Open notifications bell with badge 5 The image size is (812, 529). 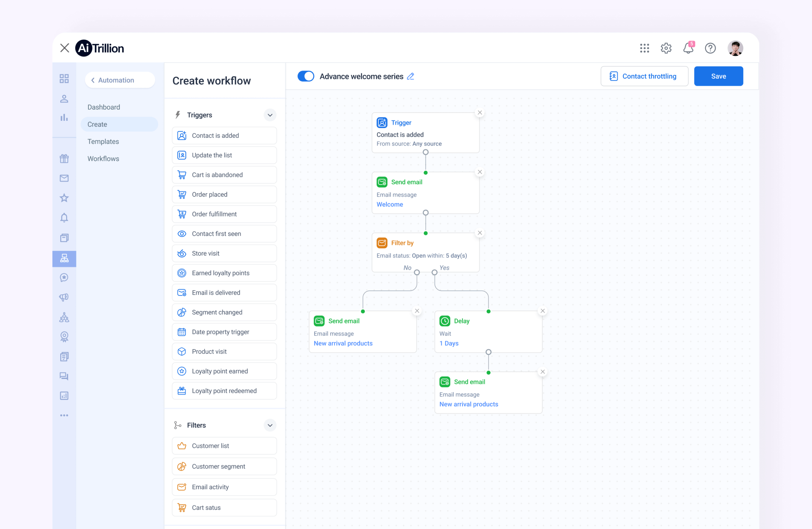[688, 48]
